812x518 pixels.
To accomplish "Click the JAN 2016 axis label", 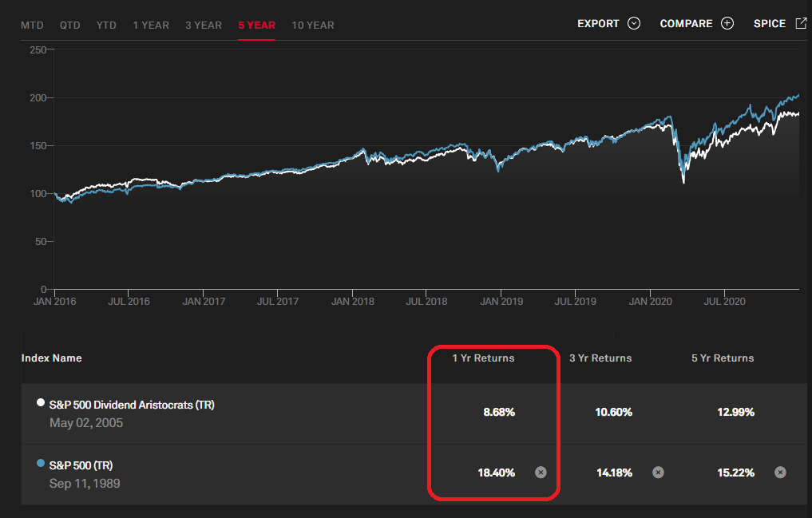I will tap(54, 302).
